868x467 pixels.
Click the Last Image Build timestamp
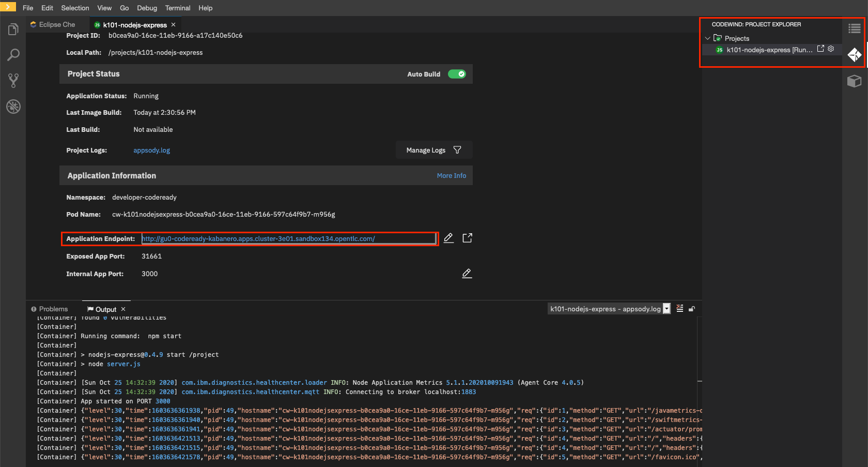pos(164,112)
